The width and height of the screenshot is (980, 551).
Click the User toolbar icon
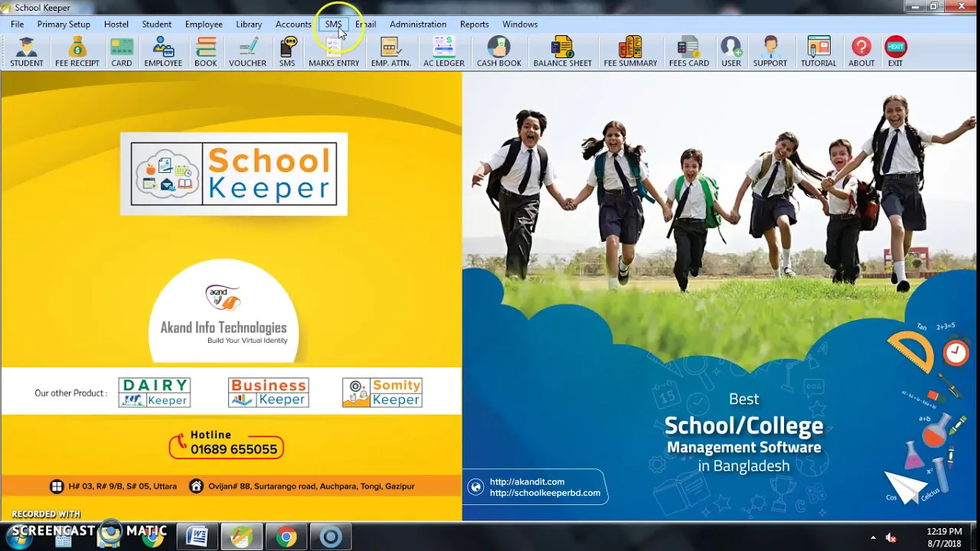point(731,52)
